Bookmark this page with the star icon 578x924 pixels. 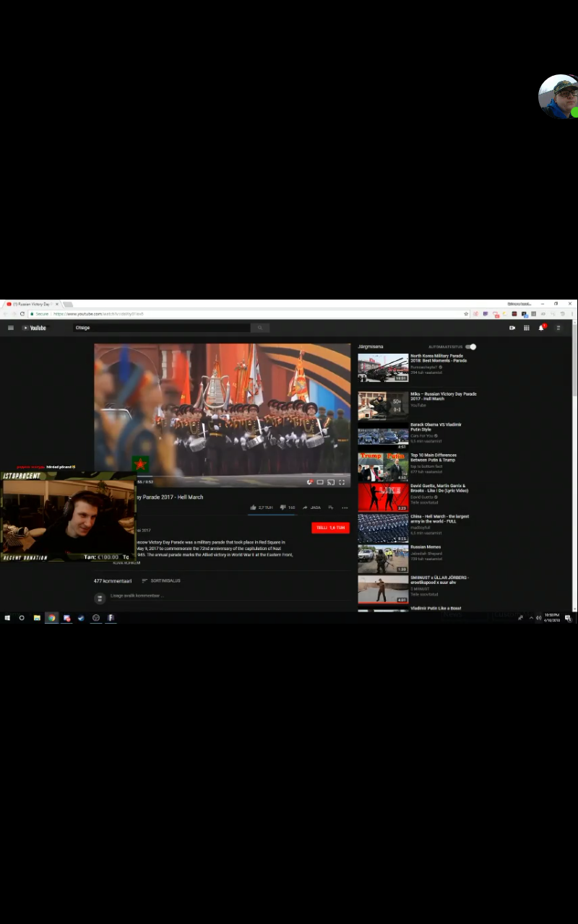click(x=466, y=314)
